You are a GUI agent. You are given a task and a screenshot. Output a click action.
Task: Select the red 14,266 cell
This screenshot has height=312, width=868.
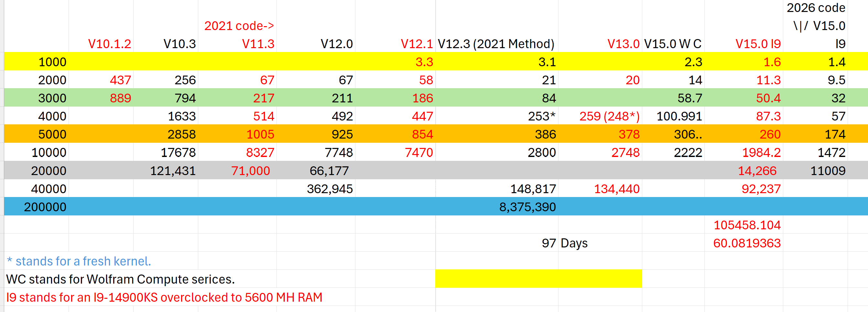tap(744, 171)
